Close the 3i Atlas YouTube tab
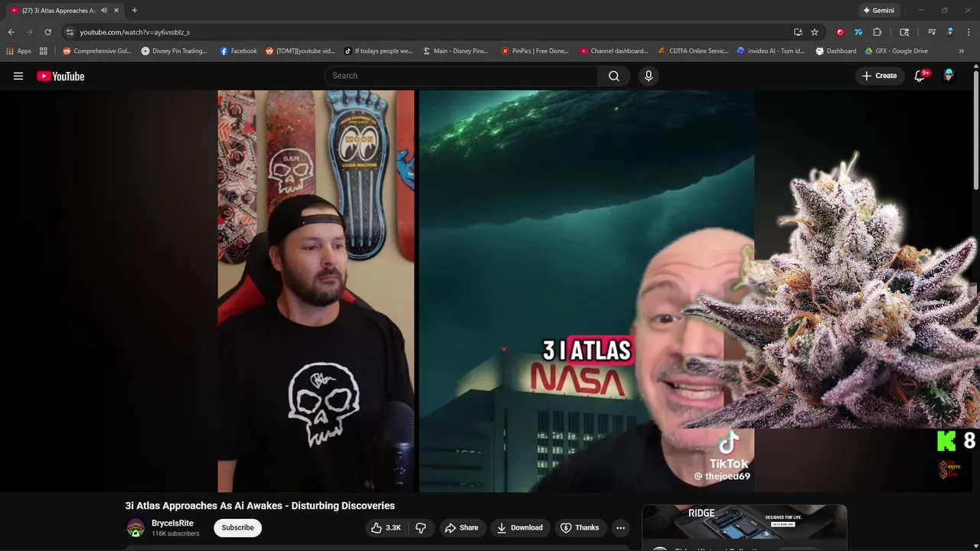 coord(116,11)
